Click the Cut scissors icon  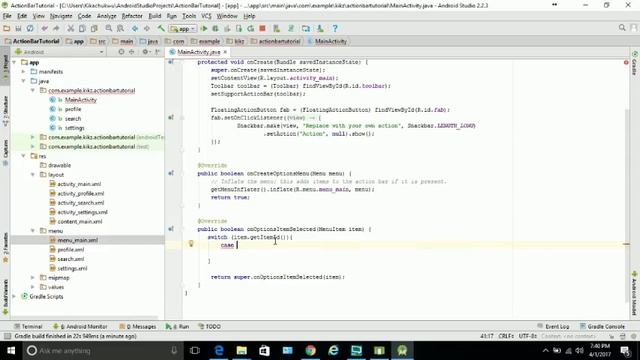tap(71, 29)
